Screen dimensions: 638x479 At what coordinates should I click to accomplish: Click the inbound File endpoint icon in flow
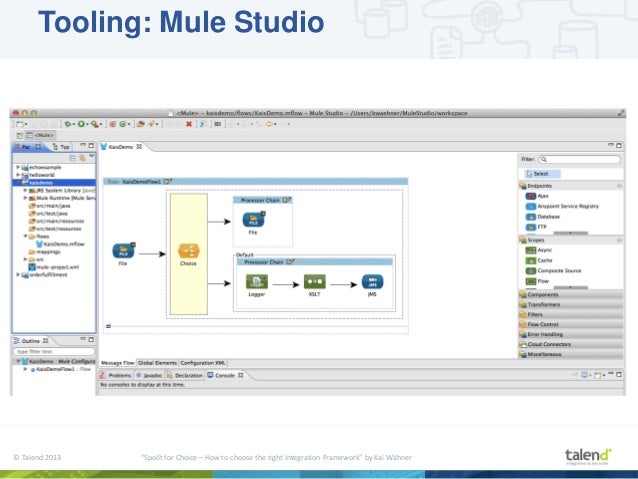123,251
